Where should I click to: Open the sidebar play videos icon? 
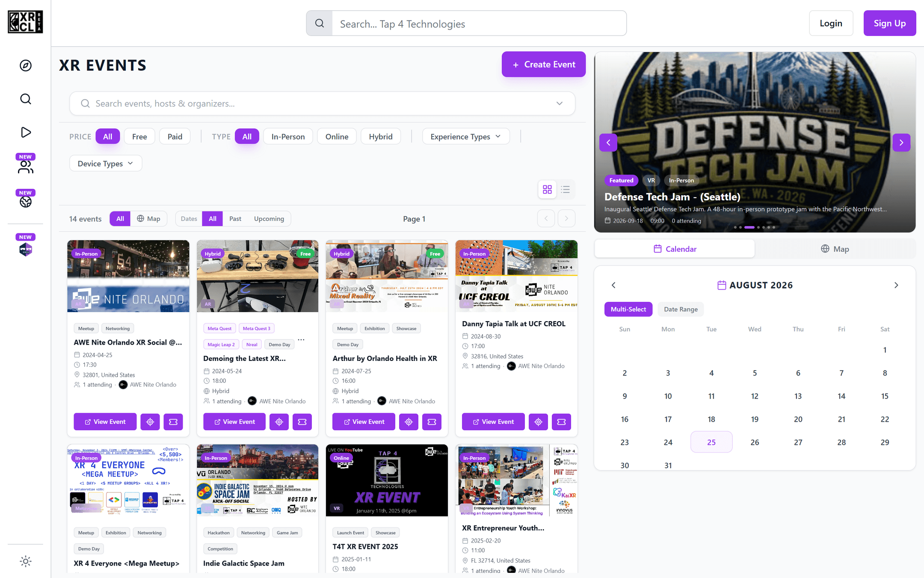(x=26, y=132)
